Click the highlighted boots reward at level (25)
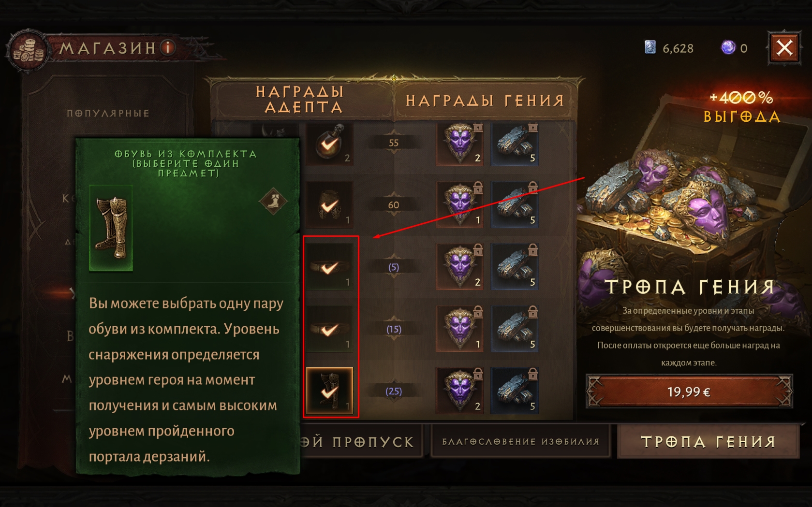This screenshot has height=507, width=812. click(329, 391)
